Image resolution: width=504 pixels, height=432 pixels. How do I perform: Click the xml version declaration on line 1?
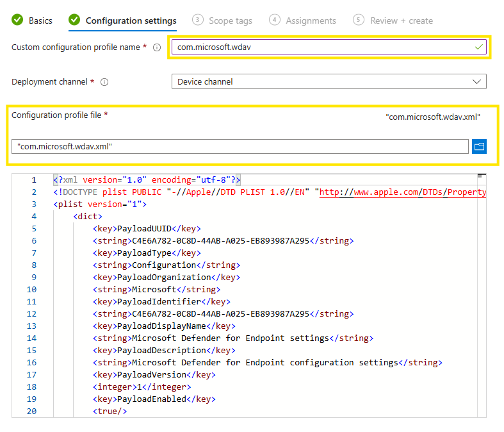(x=147, y=180)
